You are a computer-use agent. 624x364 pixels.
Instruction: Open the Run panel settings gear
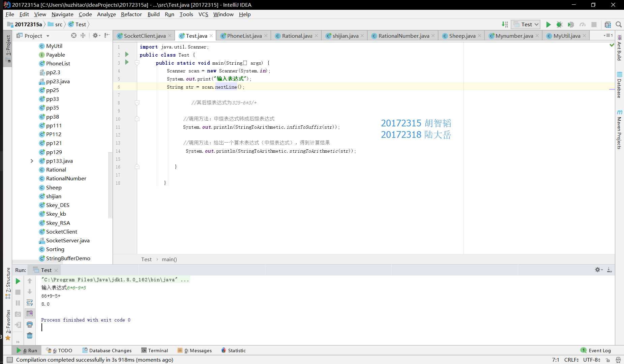click(598, 270)
